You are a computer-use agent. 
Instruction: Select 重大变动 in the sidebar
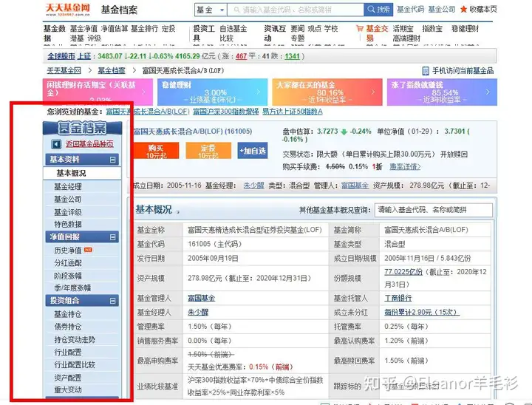68,389
